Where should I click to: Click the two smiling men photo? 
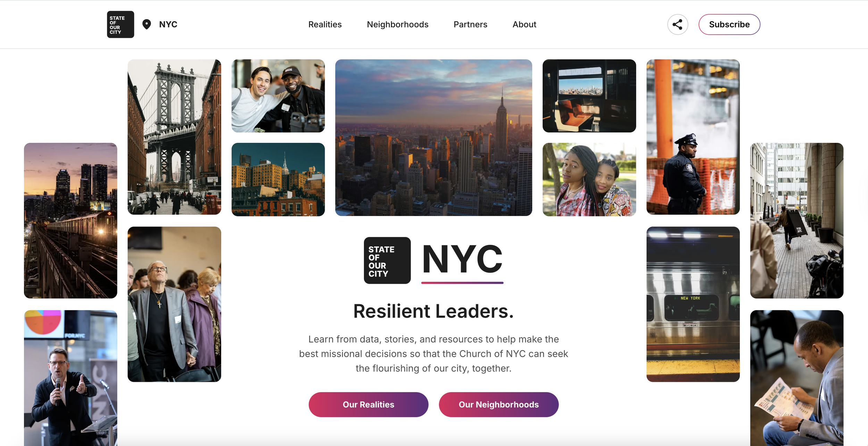point(278,96)
